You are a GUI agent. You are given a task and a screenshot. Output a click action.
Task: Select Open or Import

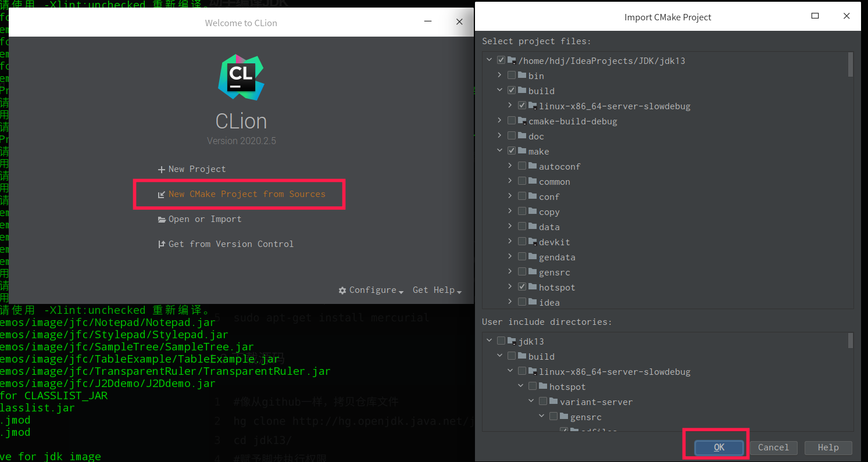pyautogui.click(x=199, y=219)
